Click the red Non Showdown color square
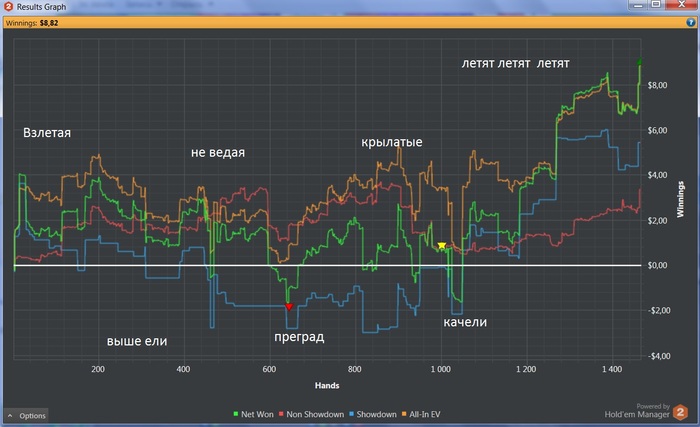The width and height of the screenshot is (700, 427). (281, 414)
